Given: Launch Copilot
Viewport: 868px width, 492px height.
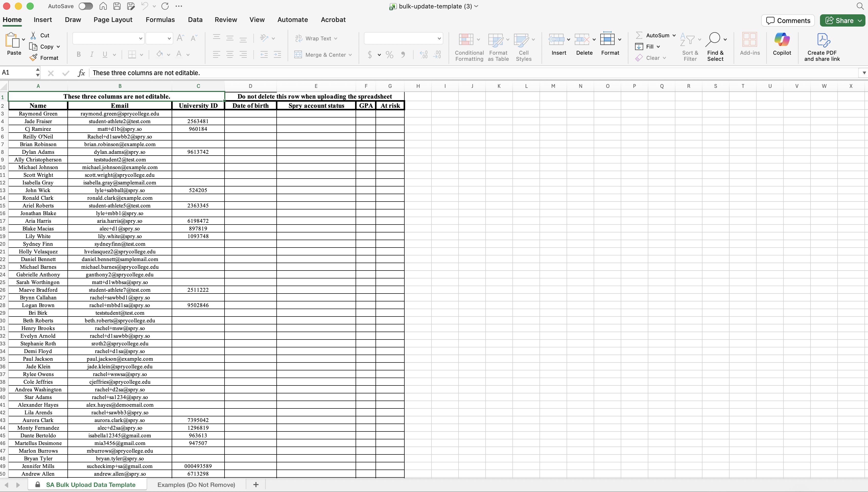Looking at the screenshot, I should tap(782, 44).
